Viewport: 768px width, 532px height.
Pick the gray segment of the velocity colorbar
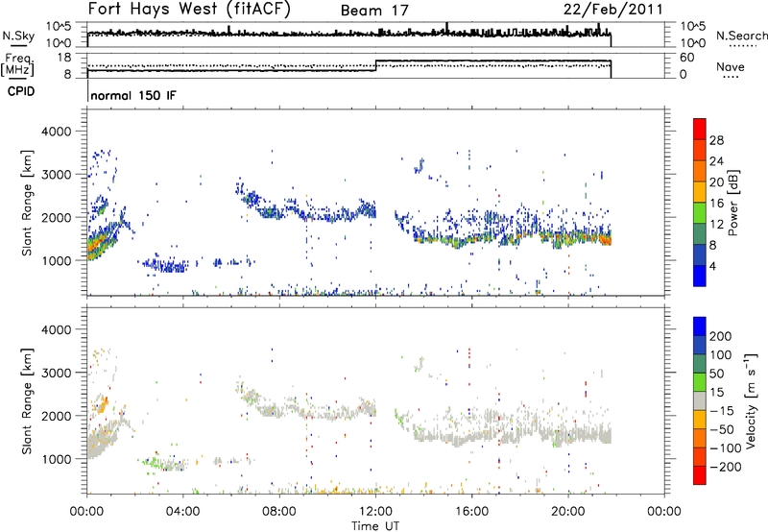pyautogui.click(x=700, y=400)
